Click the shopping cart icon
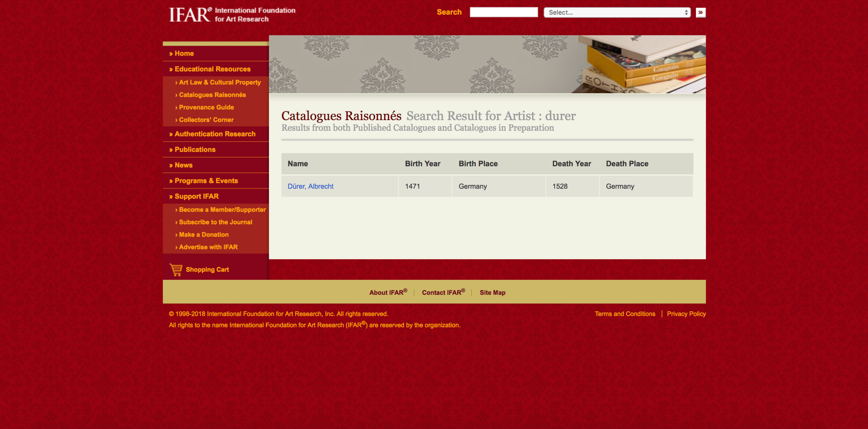The image size is (868, 429). tap(176, 269)
